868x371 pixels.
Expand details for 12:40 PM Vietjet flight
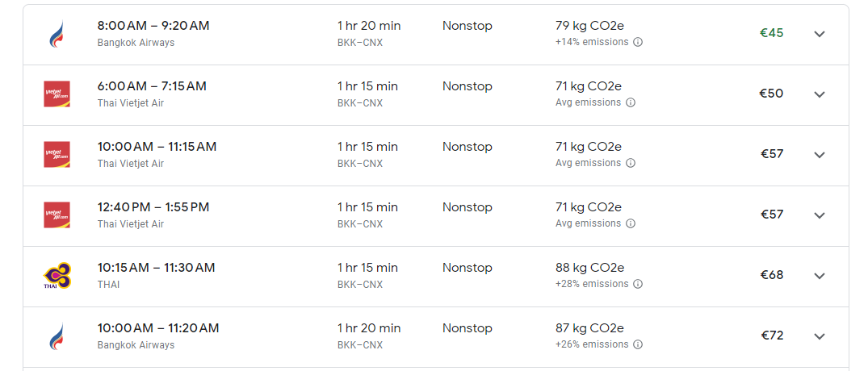point(820,215)
